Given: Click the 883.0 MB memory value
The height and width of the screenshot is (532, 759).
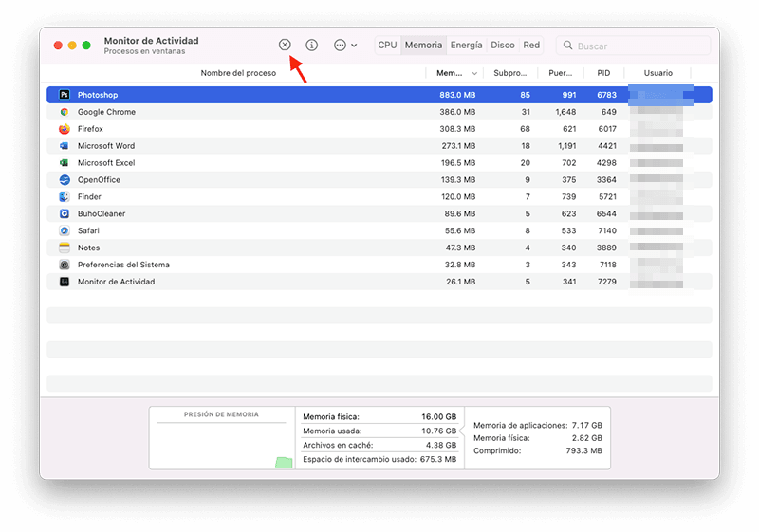Looking at the screenshot, I should coord(457,95).
